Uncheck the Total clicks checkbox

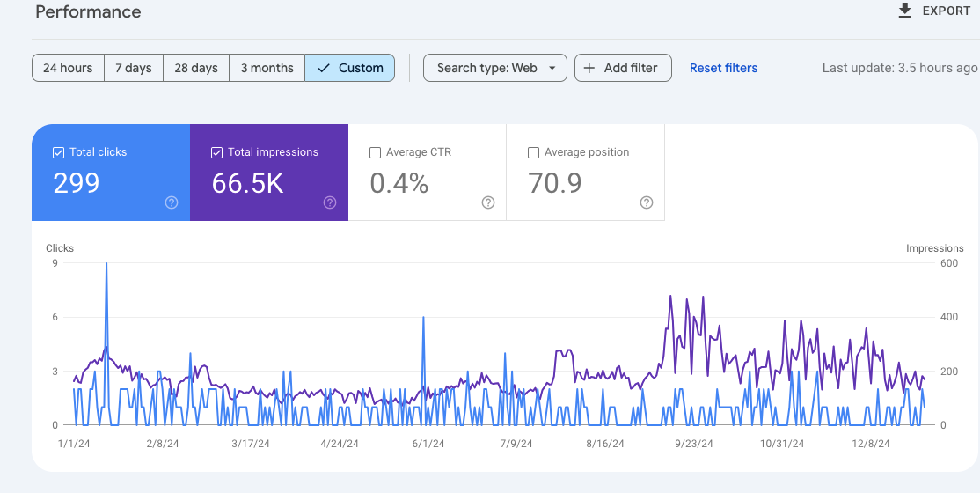[59, 152]
